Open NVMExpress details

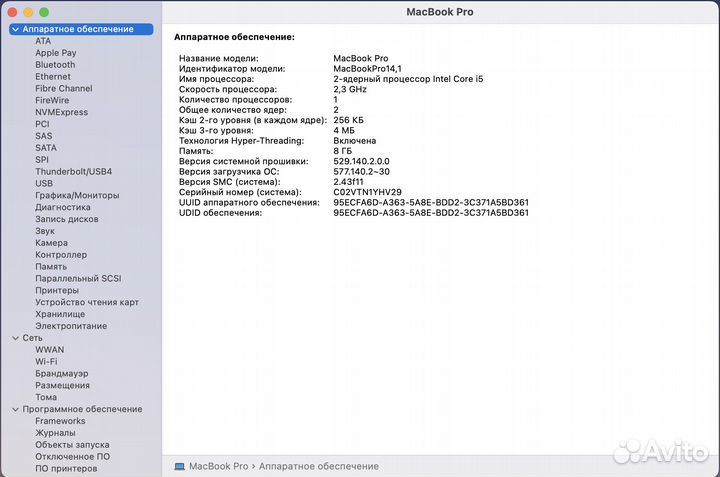pyautogui.click(x=62, y=112)
